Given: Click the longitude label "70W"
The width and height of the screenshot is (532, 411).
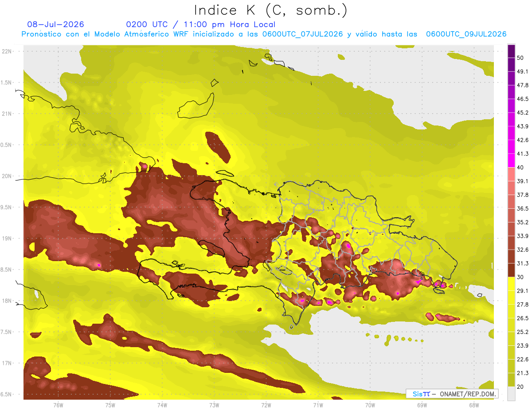Looking at the screenshot, I should coord(370,405).
